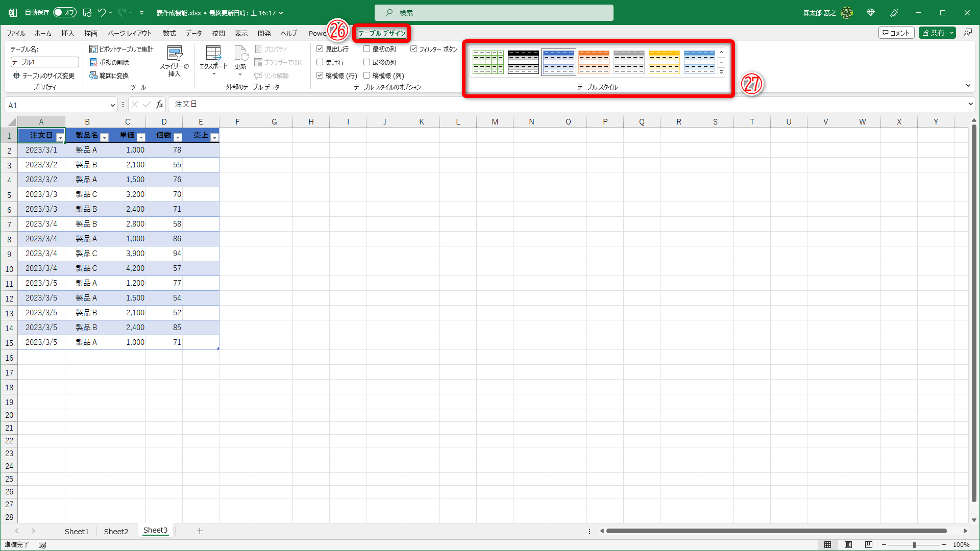Switch to Sheet2 worksheet tab
Image resolution: width=980 pixels, height=551 pixels.
click(x=116, y=531)
